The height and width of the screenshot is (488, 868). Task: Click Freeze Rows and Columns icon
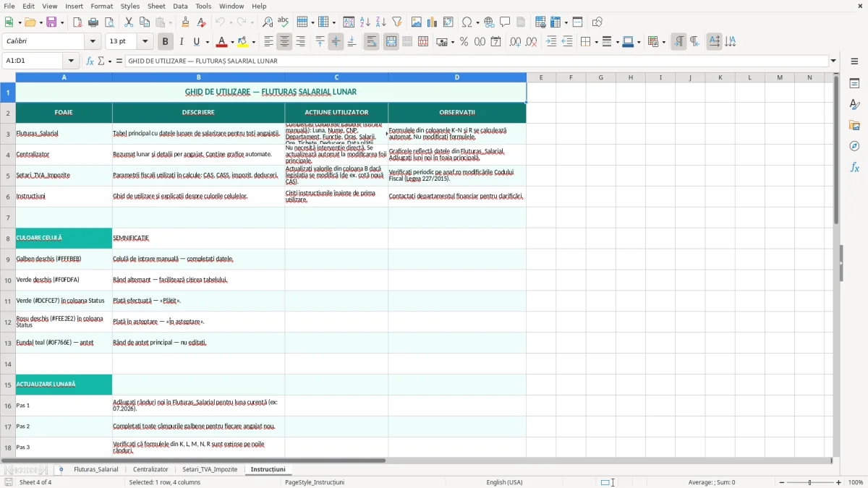[556, 22]
